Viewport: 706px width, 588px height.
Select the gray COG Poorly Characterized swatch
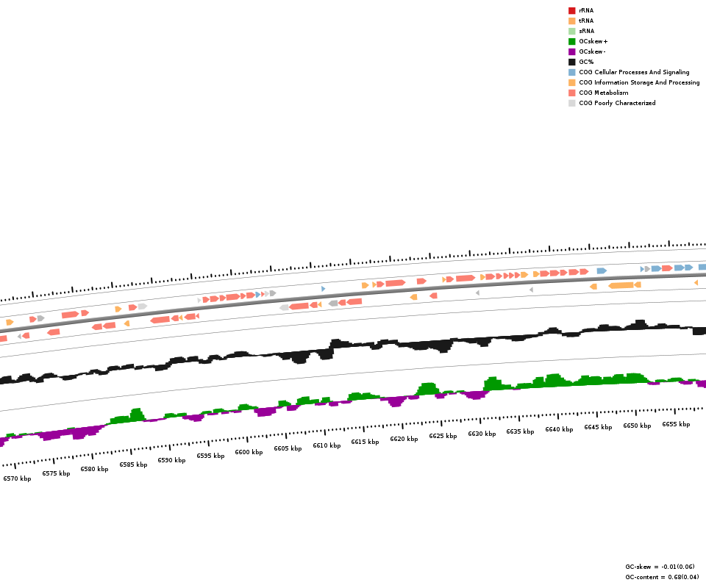571,103
